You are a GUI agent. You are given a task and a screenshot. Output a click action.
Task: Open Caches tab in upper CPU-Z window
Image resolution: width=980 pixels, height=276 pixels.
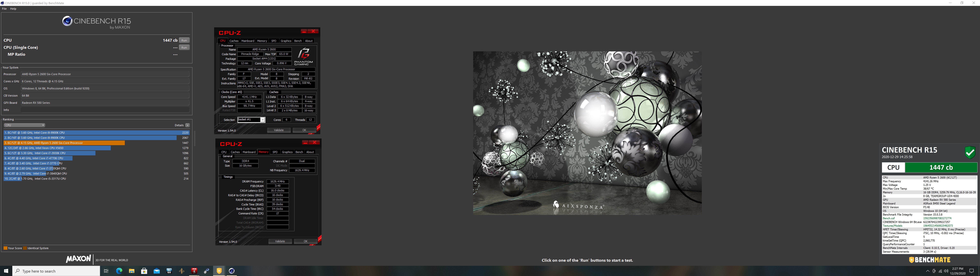234,41
